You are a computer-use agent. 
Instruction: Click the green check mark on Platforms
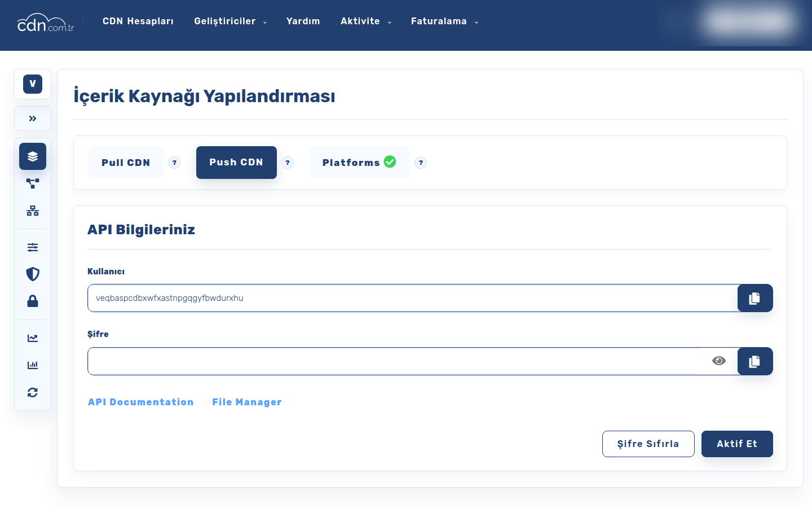click(x=390, y=161)
